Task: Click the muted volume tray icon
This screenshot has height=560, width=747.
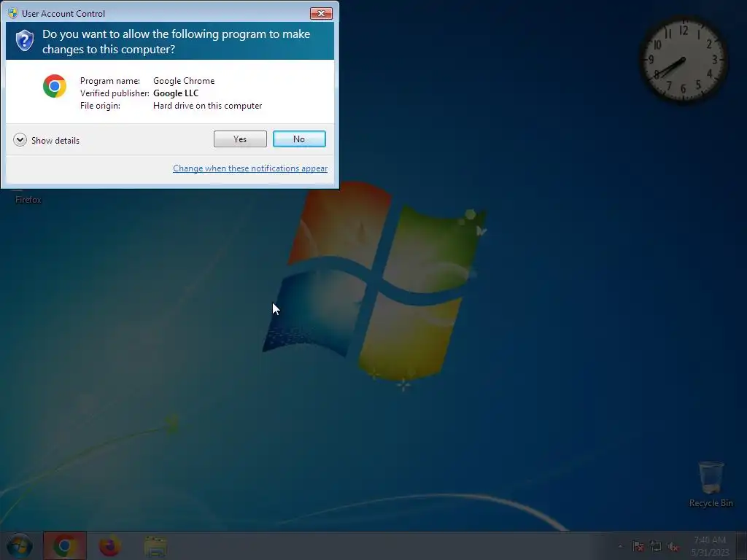Action: pyautogui.click(x=673, y=547)
